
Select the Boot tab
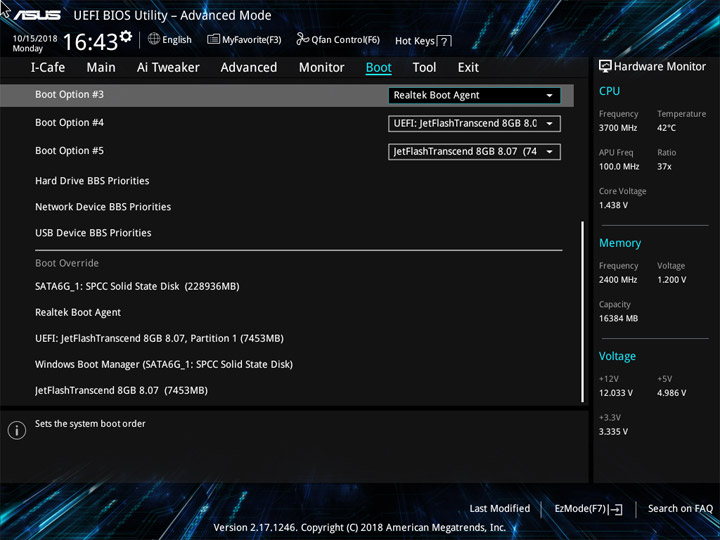coord(379,68)
